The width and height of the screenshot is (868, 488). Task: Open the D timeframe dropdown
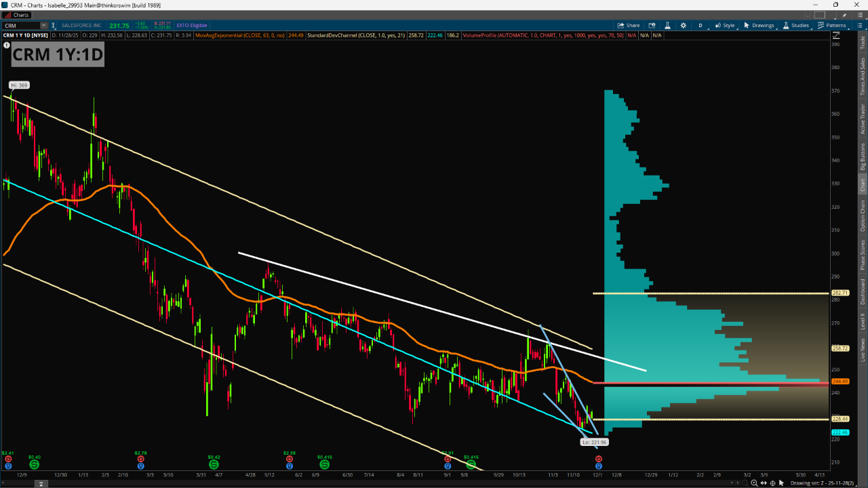tap(701, 25)
